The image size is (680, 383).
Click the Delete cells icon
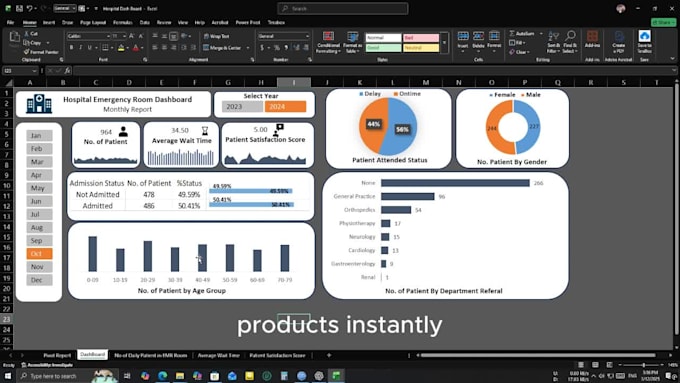(x=478, y=42)
